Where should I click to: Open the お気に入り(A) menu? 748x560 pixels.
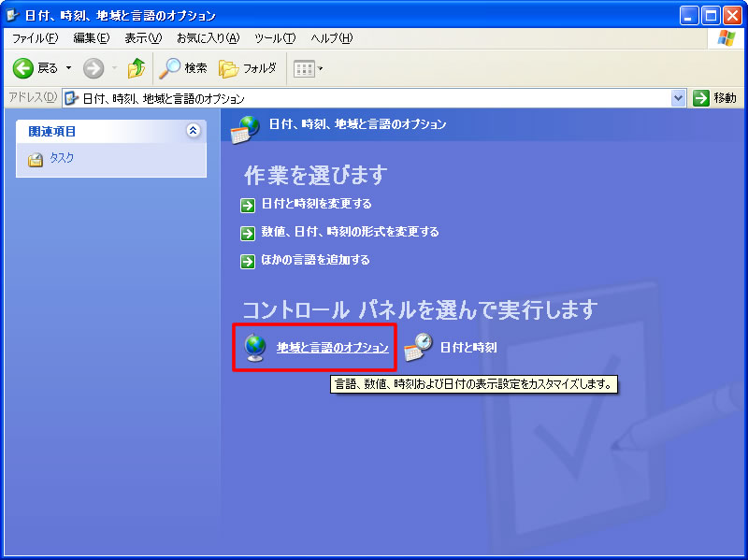pyautogui.click(x=208, y=38)
